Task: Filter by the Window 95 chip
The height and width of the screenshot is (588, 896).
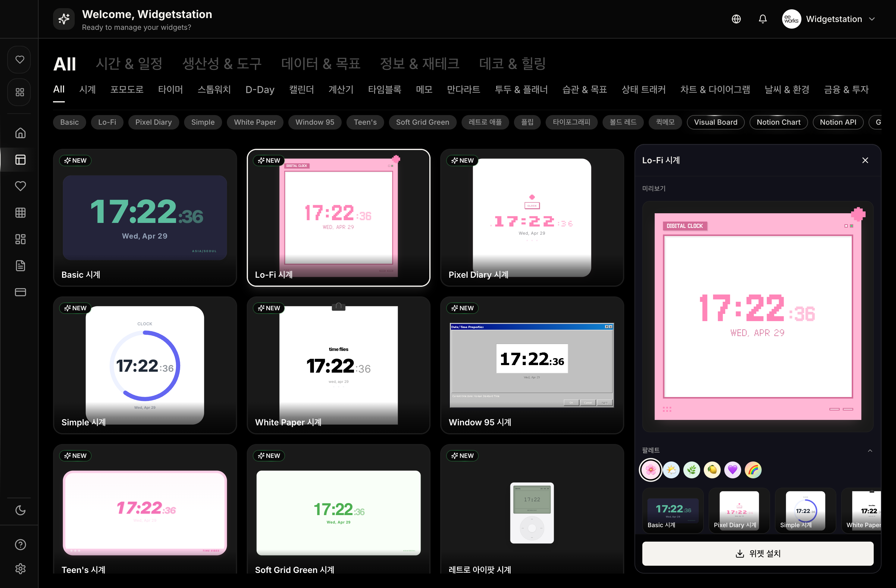Action: tap(315, 122)
